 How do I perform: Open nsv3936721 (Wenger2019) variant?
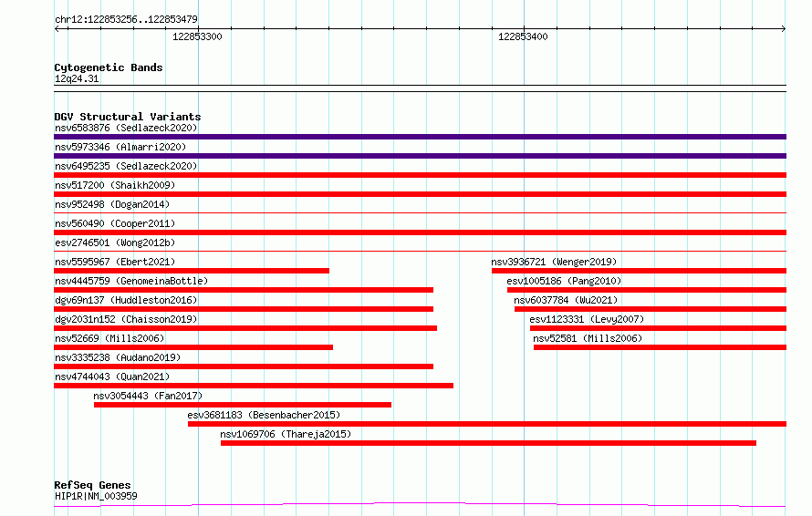pyautogui.click(x=554, y=262)
